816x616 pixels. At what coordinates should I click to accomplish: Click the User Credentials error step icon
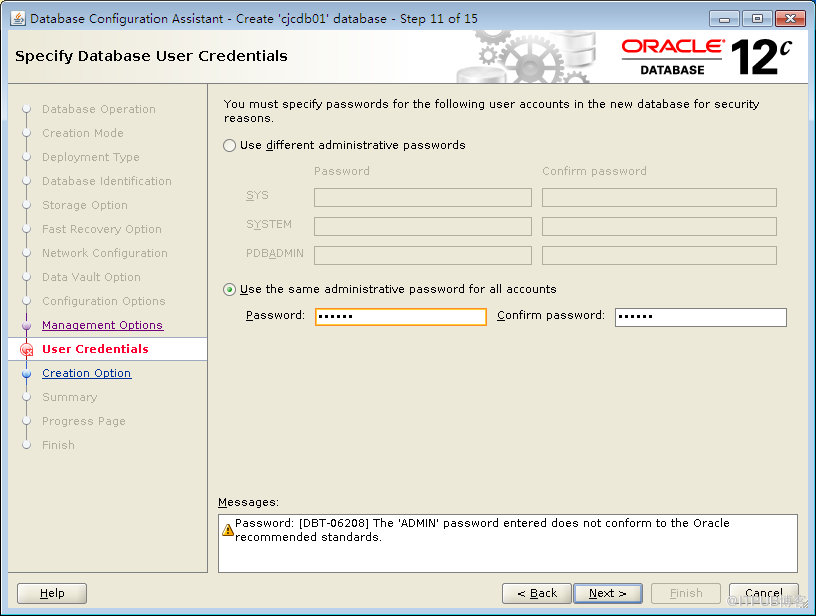click(27, 350)
